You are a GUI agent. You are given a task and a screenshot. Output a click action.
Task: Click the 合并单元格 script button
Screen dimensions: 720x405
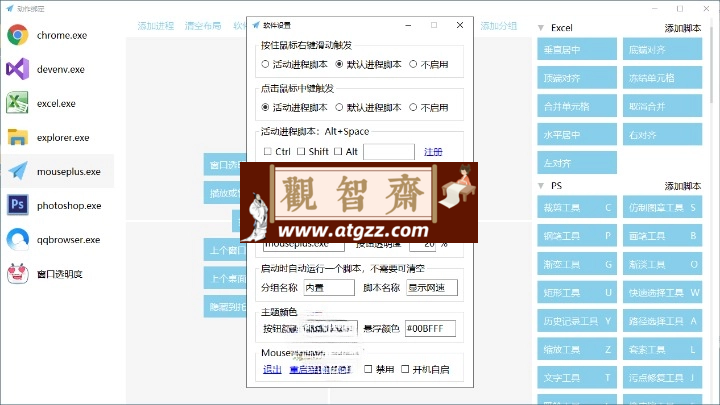click(x=577, y=106)
